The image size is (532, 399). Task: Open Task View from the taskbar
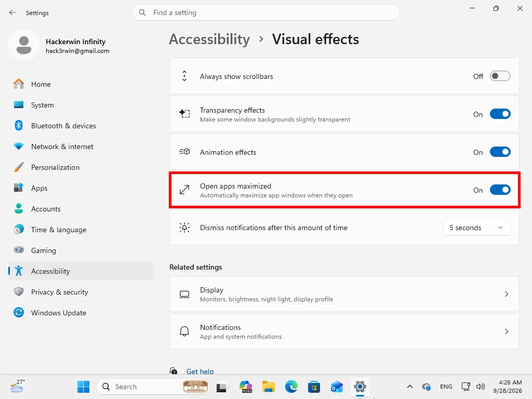tap(222, 387)
